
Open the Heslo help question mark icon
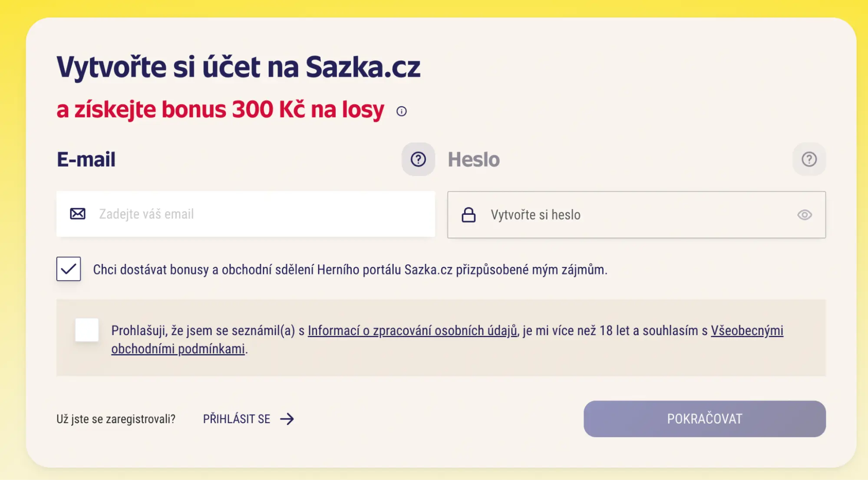coord(809,160)
